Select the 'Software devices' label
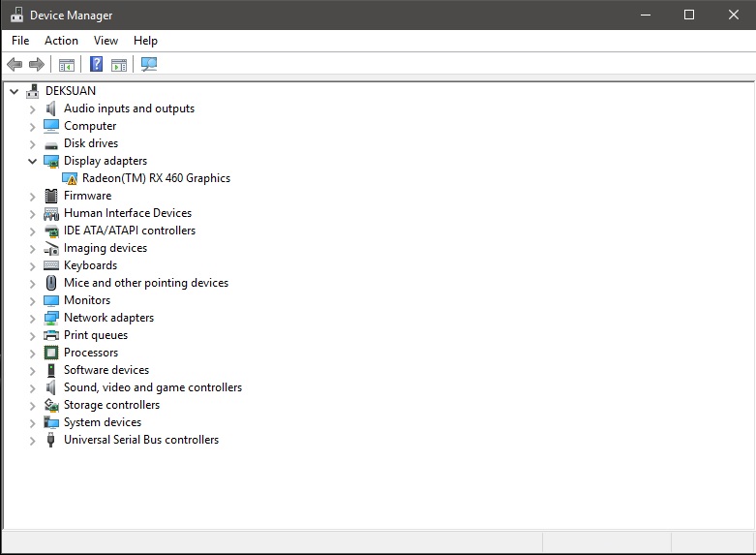 (106, 370)
